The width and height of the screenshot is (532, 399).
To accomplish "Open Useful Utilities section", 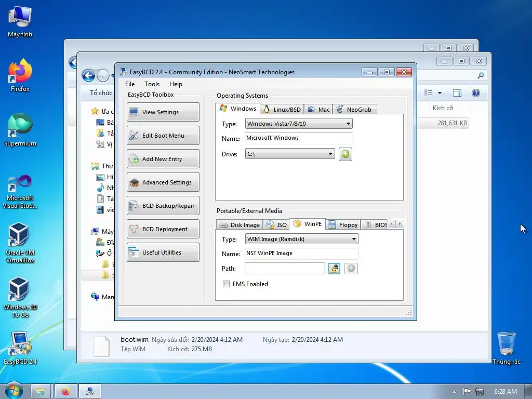I will coord(163,252).
